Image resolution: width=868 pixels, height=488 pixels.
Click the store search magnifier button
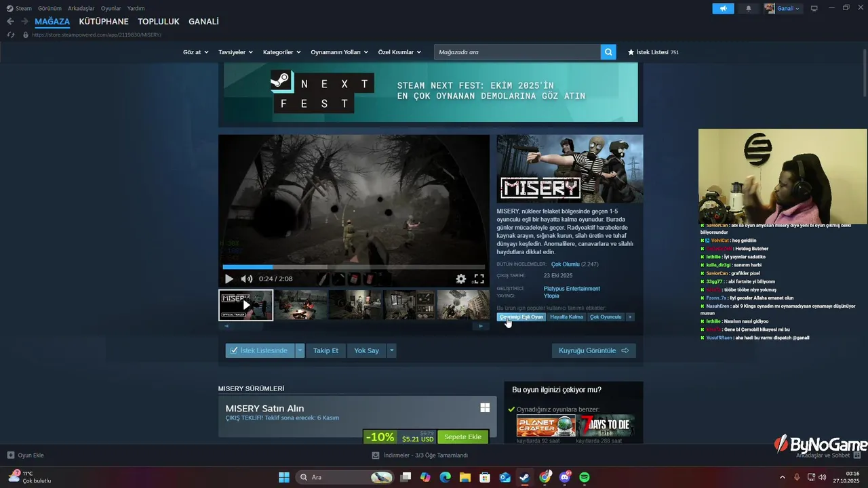tap(608, 52)
